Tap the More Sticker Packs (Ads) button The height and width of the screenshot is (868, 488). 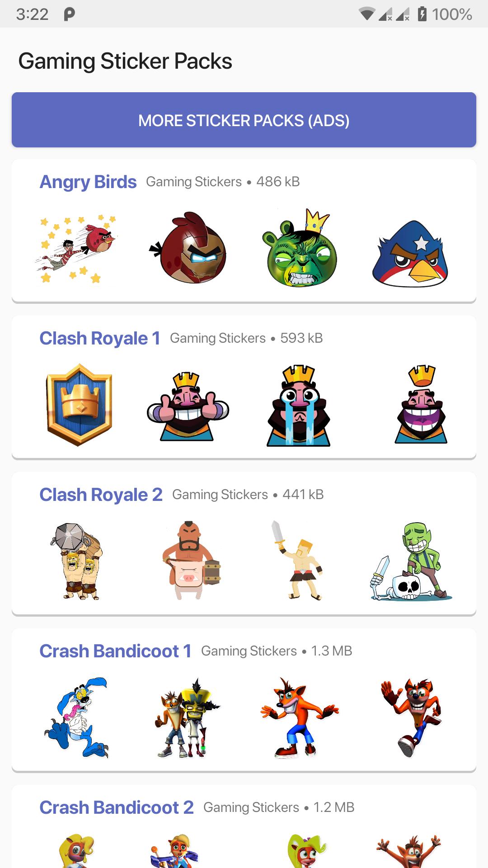point(244,120)
